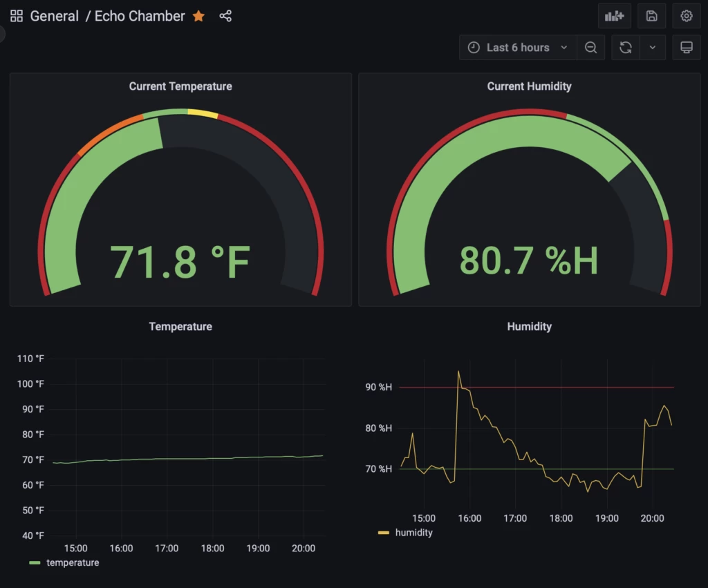Open the dashboard settings gear
Viewport: 708px width, 588px height.
(x=686, y=15)
